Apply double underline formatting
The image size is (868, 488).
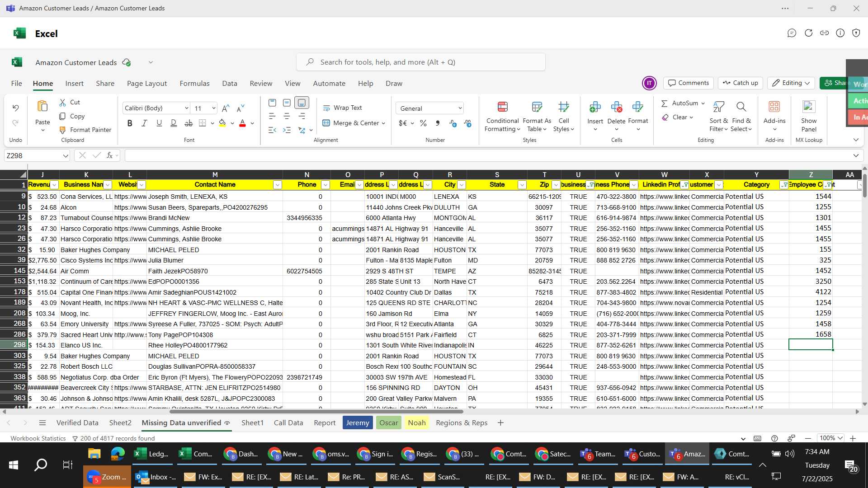174,123
